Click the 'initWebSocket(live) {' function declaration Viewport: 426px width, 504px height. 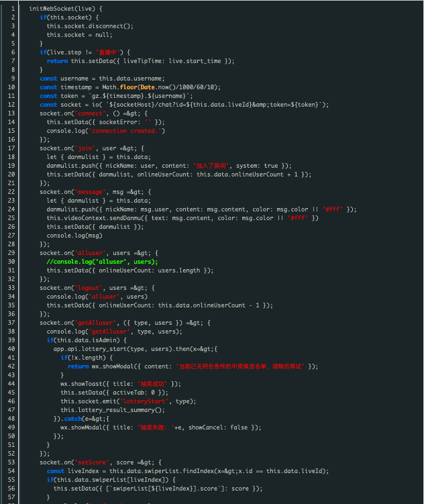(66, 9)
